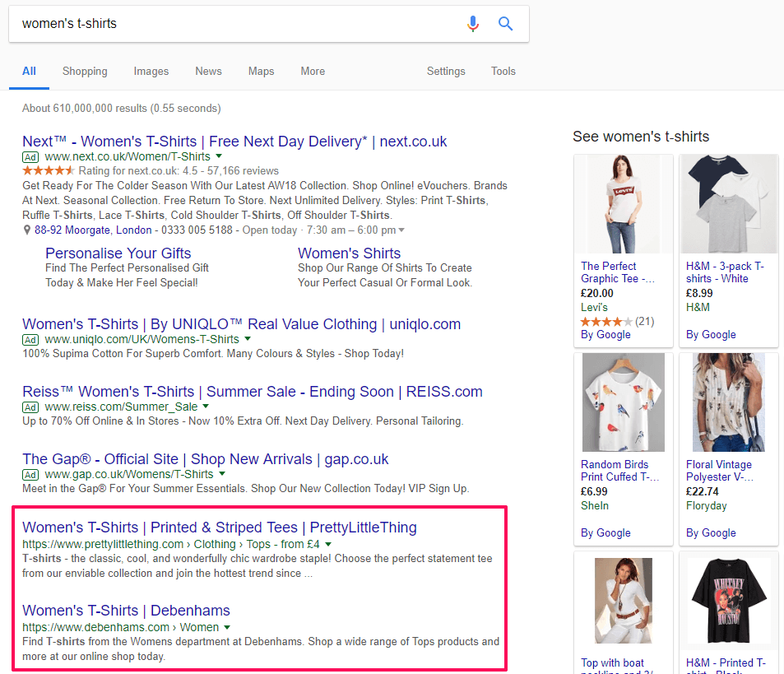Open dropdown arrow beside gap.co.uk URL
The width and height of the screenshot is (784, 674).
[x=222, y=474]
